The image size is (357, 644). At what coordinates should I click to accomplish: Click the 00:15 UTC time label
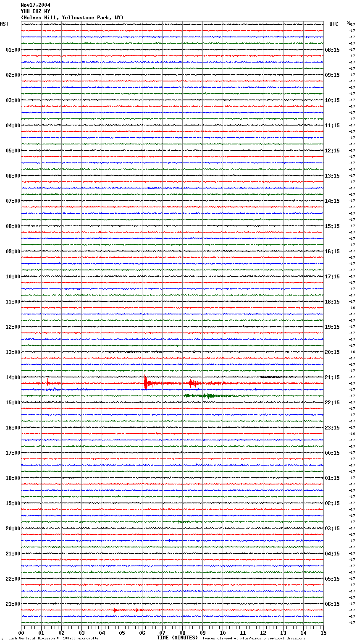(332, 453)
